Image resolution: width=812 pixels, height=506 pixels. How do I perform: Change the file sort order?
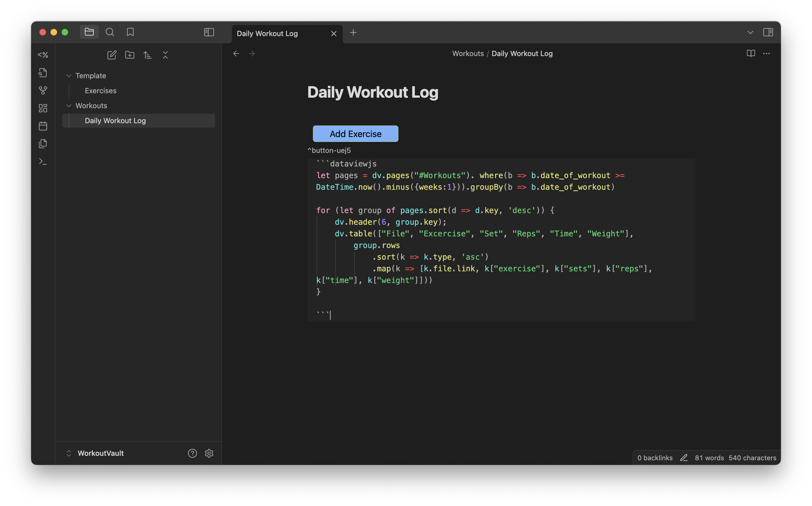coord(147,55)
